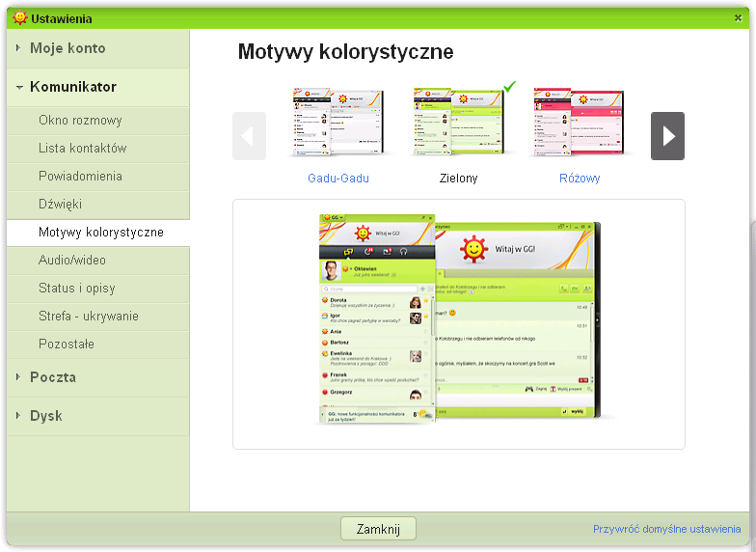Screen dimensions: 756x552
Task: Expand the Moje konto section arrow
Action: tap(17, 48)
